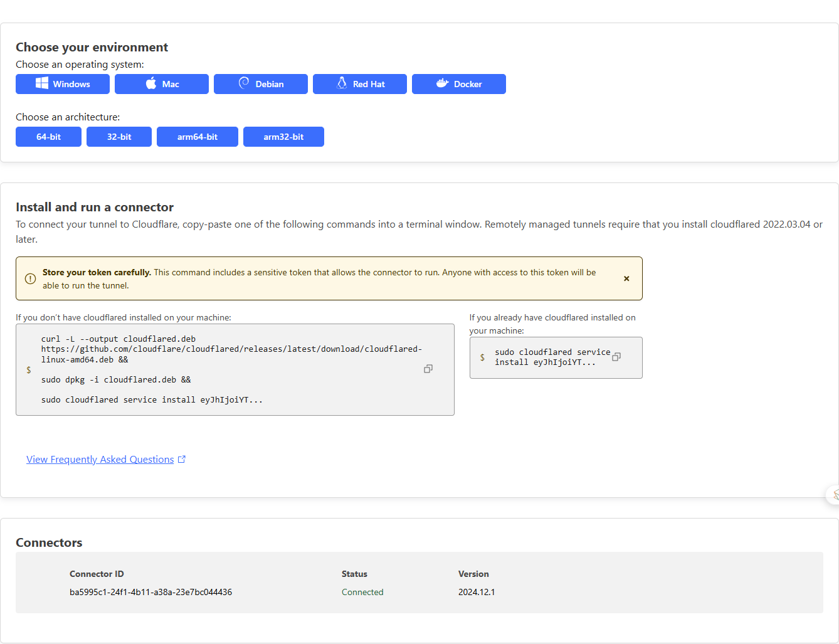This screenshot has height=644, width=839.
Task: Copy the sudo cloudflared service install command
Action: tap(616, 357)
